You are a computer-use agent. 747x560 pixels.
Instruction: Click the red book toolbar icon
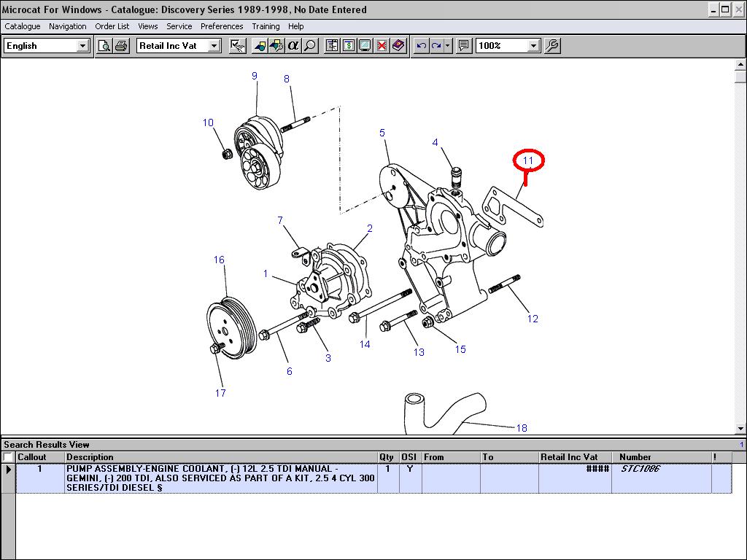(x=398, y=46)
